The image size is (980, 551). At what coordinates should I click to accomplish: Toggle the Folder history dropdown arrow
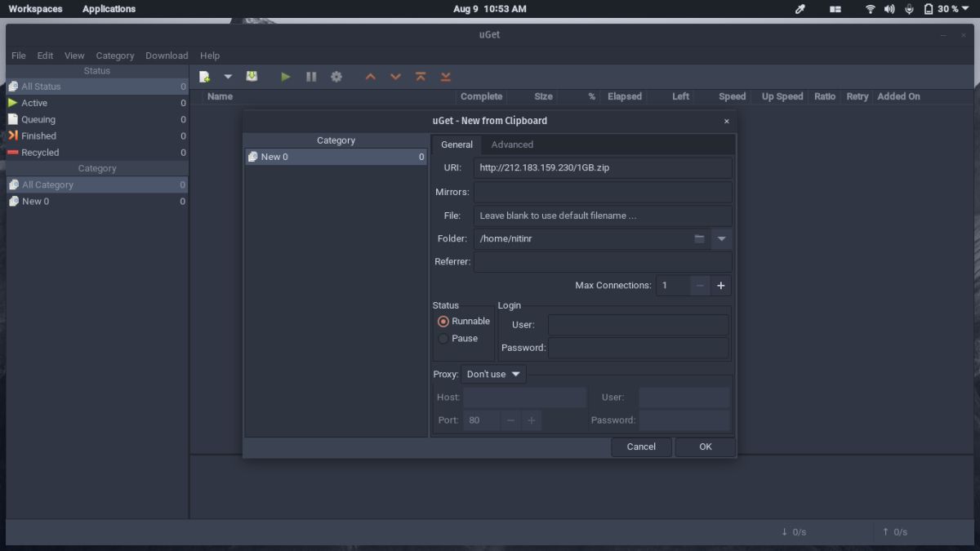(x=721, y=238)
